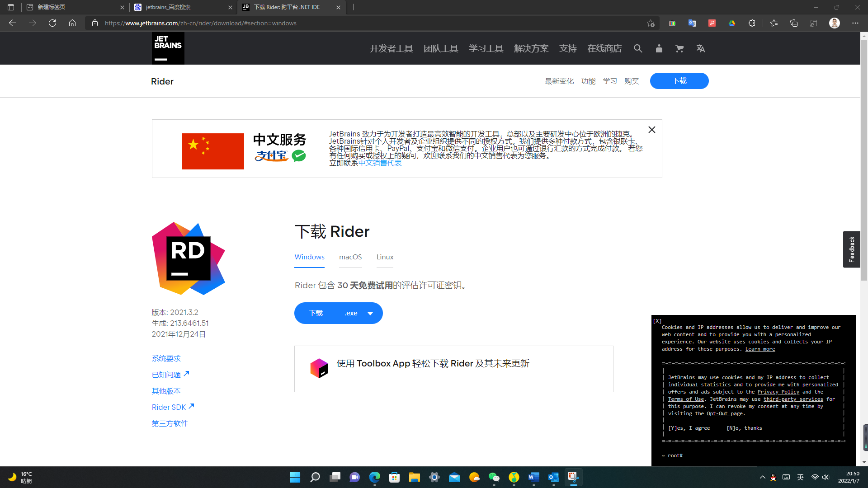Click the blue 下载 button beside .exe
The height and width of the screenshot is (488, 868).
pyautogui.click(x=316, y=313)
